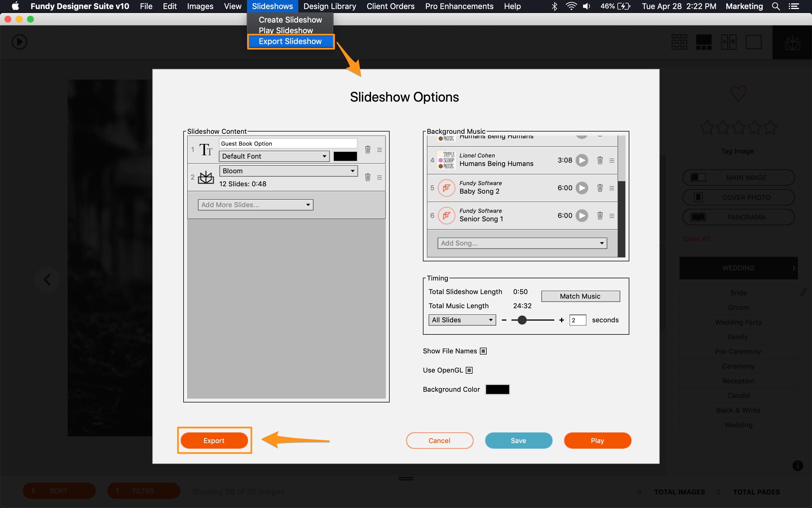
Task: Preview the Baby Song 2 track
Action: tap(582, 188)
